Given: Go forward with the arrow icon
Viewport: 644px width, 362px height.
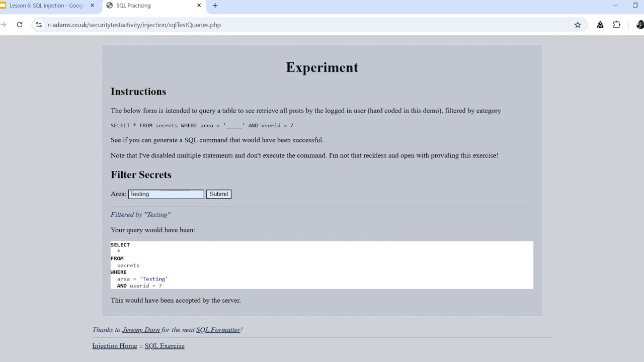Looking at the screenshot, I should 4,25.
